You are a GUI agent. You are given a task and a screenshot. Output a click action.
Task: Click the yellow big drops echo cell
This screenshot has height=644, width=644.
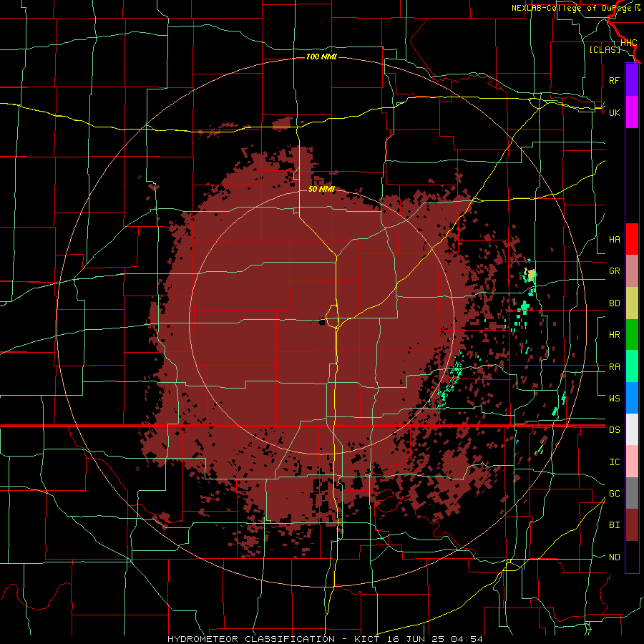click(532, 274)
